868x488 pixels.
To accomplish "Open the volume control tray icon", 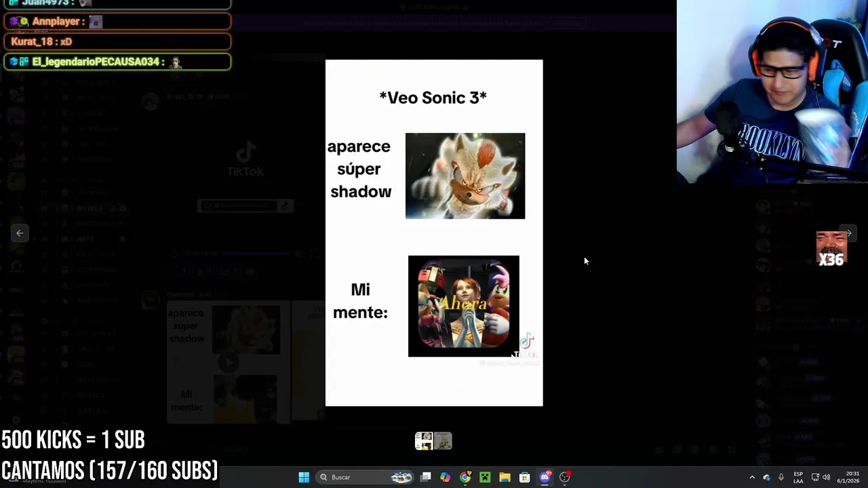I will point(827,477).
